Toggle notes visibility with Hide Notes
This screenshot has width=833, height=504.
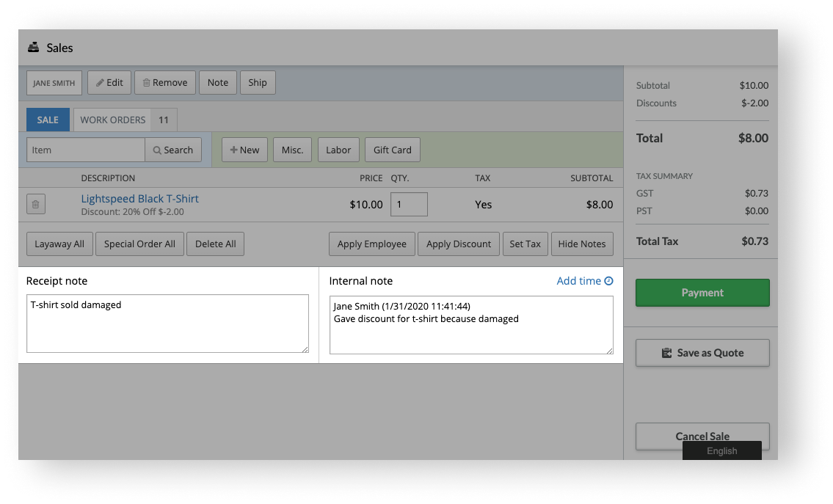[x=582, y=244]
